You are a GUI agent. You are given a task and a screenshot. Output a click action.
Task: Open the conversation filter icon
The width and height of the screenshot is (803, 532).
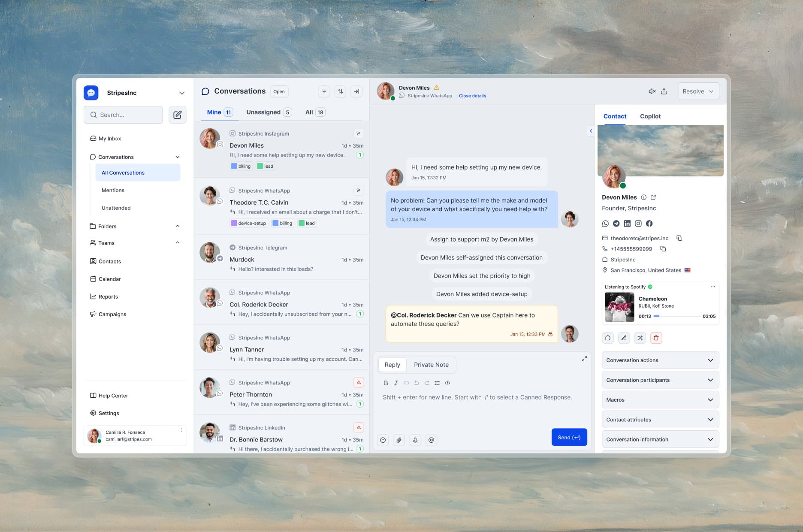(x=324, y=91)
